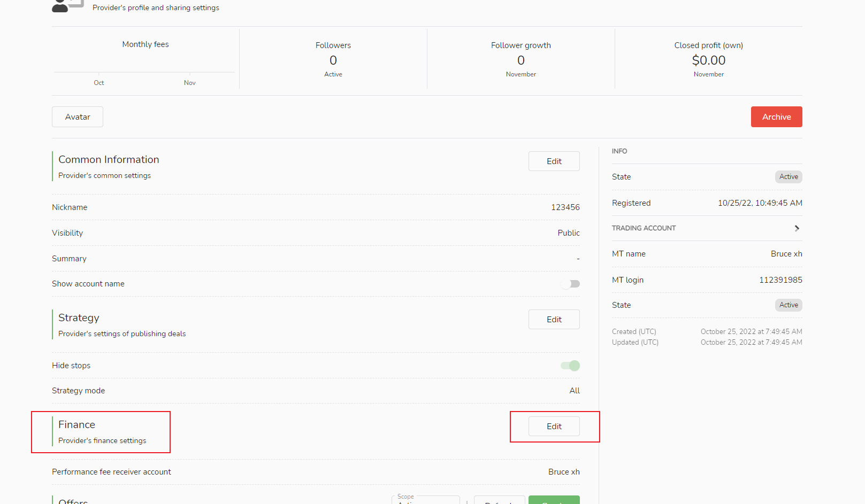This screenshot has height=504, width=865.
Task: Select the Follower growth stat
Action: point(520,60)
